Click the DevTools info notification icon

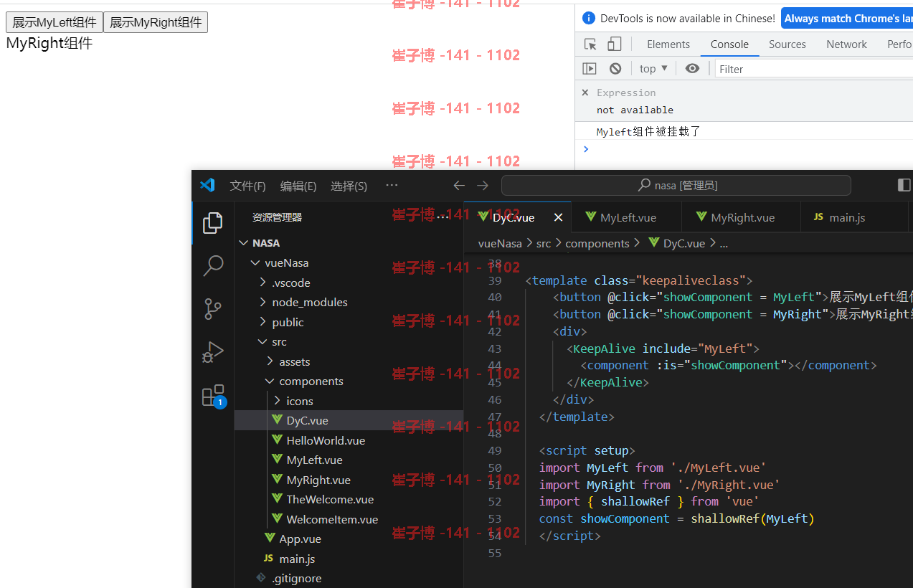589,19
